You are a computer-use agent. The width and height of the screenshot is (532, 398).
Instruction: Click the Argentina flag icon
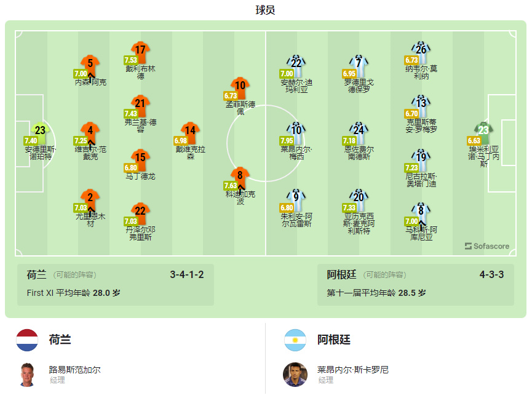tap(295, 340)
